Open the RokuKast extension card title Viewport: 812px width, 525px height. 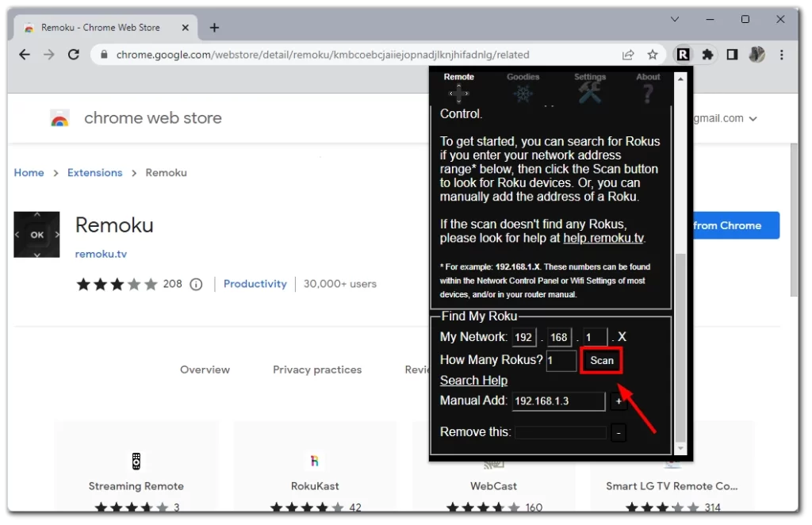(315, 486)
